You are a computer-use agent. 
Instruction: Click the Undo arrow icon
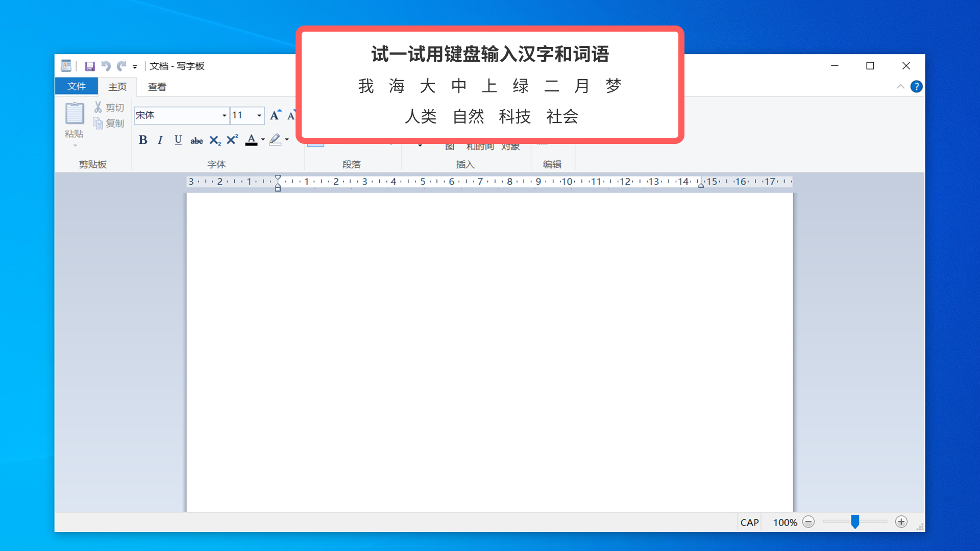point(106,66)
